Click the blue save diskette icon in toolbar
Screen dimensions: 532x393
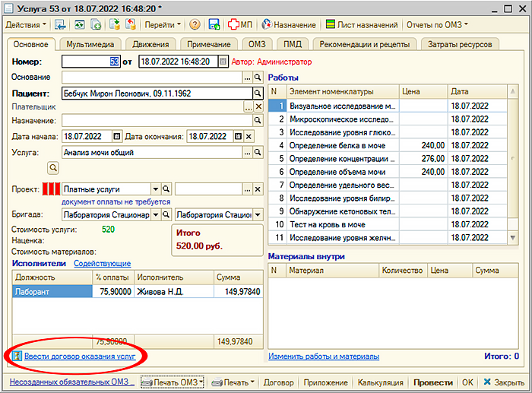(x=214, y=25)
